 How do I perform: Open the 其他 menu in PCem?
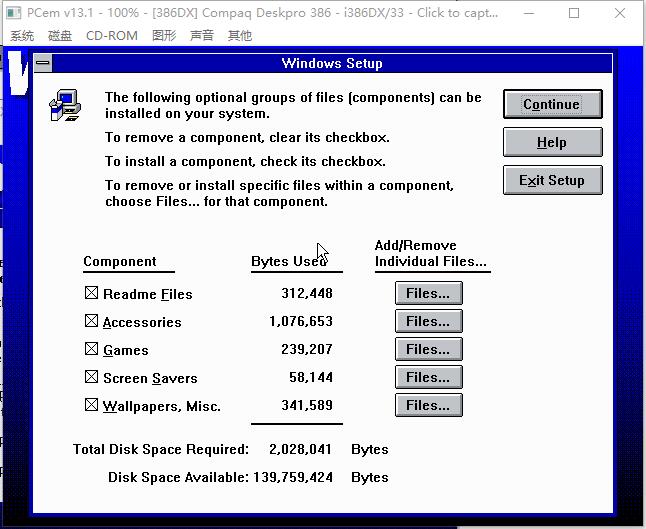coord(240,36)
